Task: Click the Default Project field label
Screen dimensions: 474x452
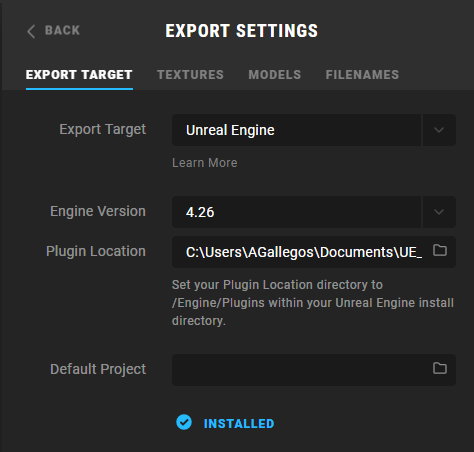Action: pyautogui.click(x=98, y=369)
